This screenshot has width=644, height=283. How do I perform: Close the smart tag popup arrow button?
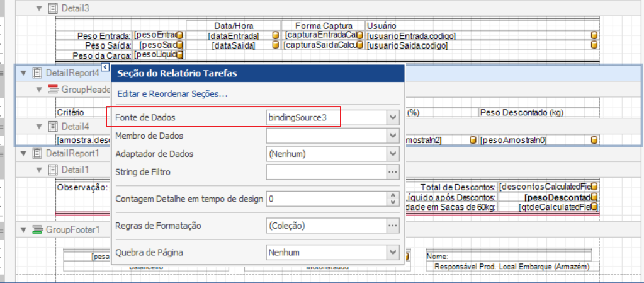pyautogui.click(x=105, y=67)
